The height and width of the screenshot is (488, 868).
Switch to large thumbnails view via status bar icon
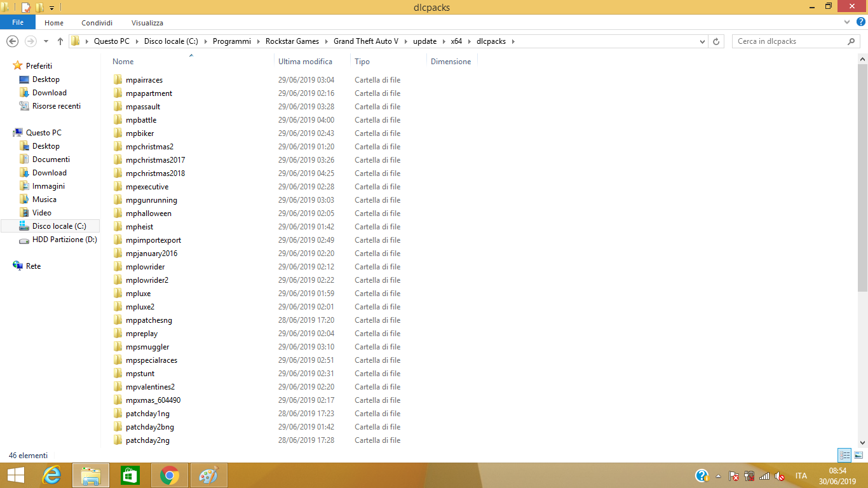coord(858,455)
